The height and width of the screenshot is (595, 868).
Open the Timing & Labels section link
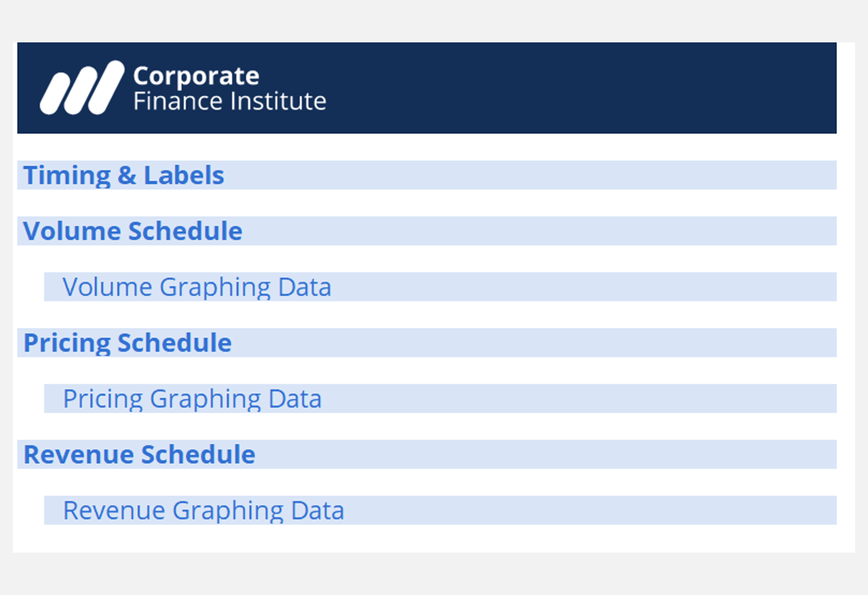point(123,175)
